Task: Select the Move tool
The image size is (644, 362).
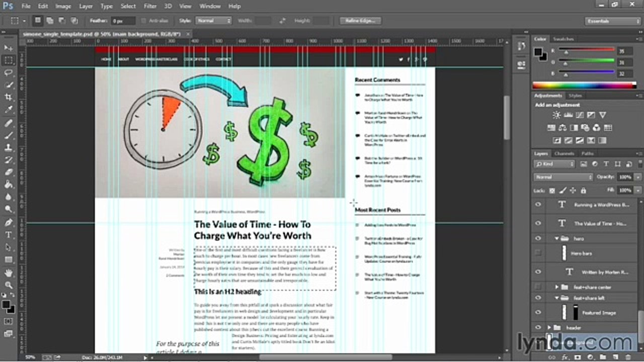Action: point(9,48)
